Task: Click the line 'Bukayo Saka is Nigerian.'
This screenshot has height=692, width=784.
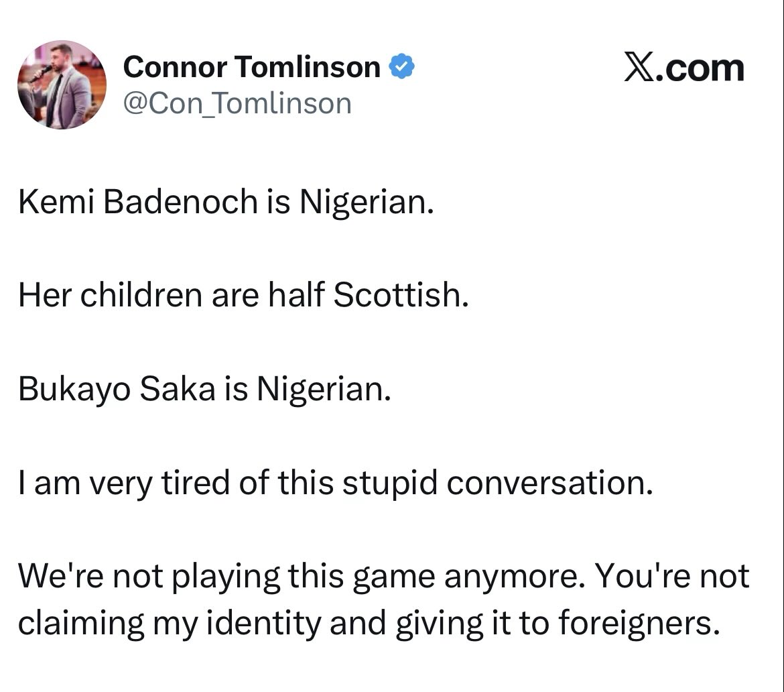Action: [204, 390]
